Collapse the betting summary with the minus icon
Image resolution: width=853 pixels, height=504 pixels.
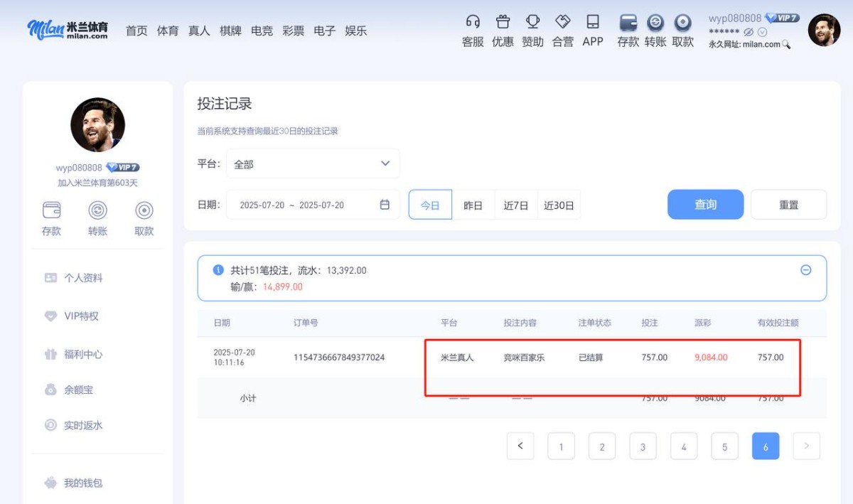(x=806, y=270)
